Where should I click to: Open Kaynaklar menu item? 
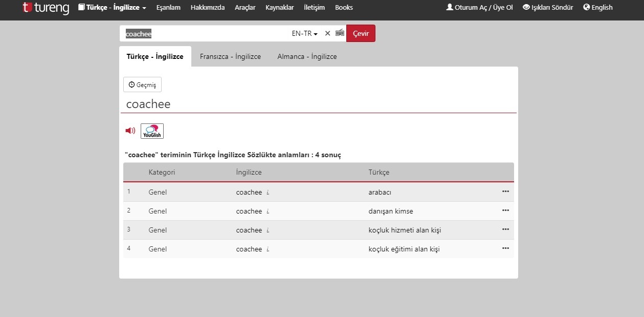[x=279, y=8]
